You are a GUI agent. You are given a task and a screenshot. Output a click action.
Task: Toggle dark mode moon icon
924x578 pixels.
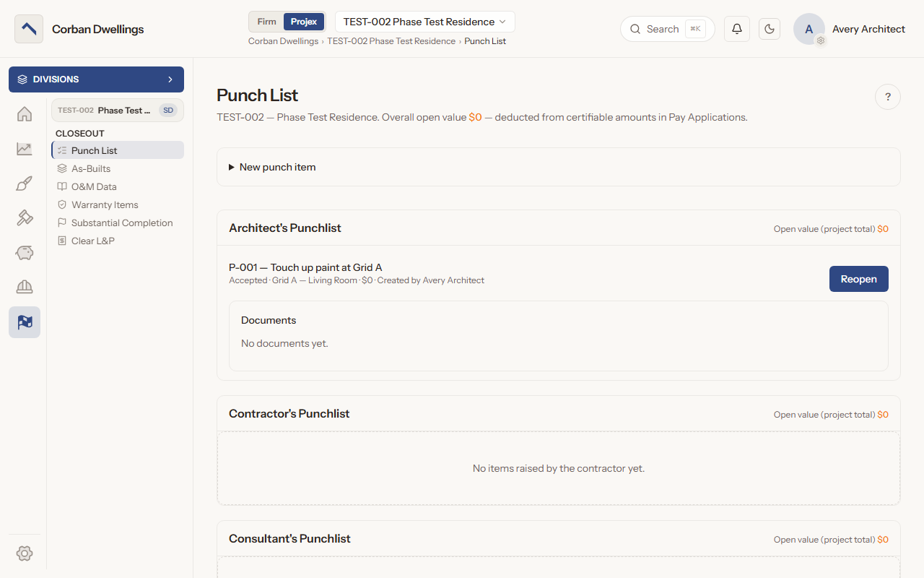pyautogui.click(x=770, y=29)
